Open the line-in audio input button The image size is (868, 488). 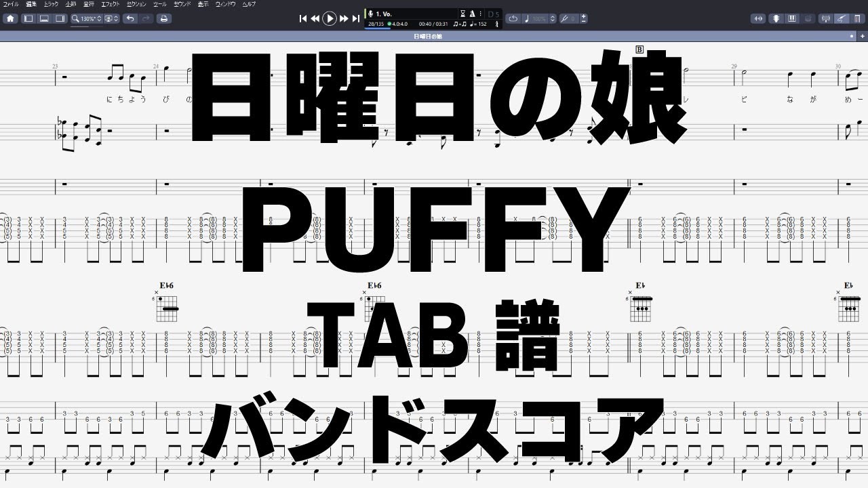pyautogui.click(x=757, y=18)
